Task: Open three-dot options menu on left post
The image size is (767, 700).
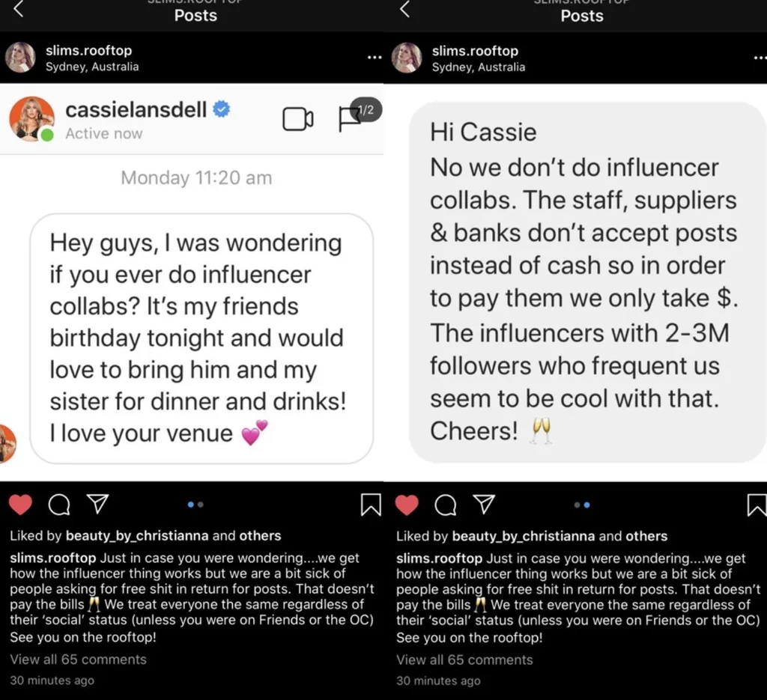Action: pyautogui.click(x=375, y=58)
